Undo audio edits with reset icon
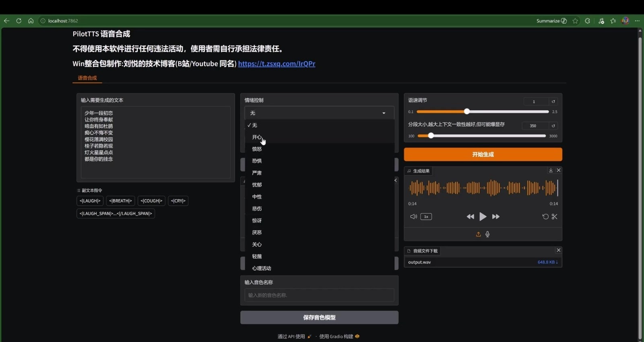 tap(545, 216)
